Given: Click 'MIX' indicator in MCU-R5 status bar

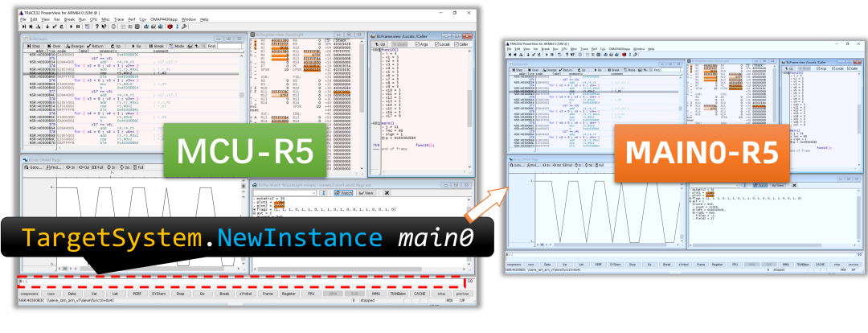Looking at the screenshot, I should (450, 301).
